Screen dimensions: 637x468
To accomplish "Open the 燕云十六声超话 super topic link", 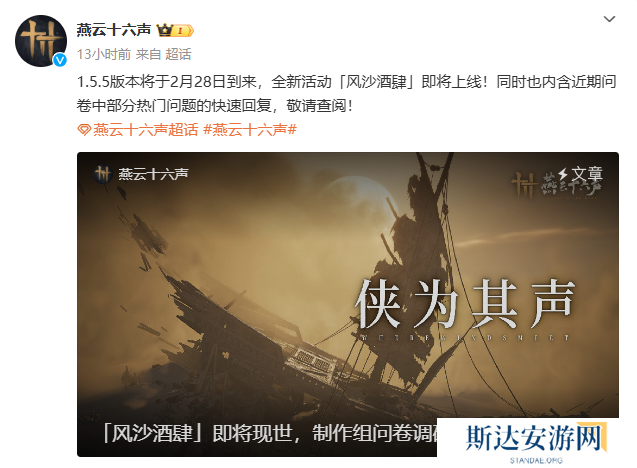I will click(145, 130).
